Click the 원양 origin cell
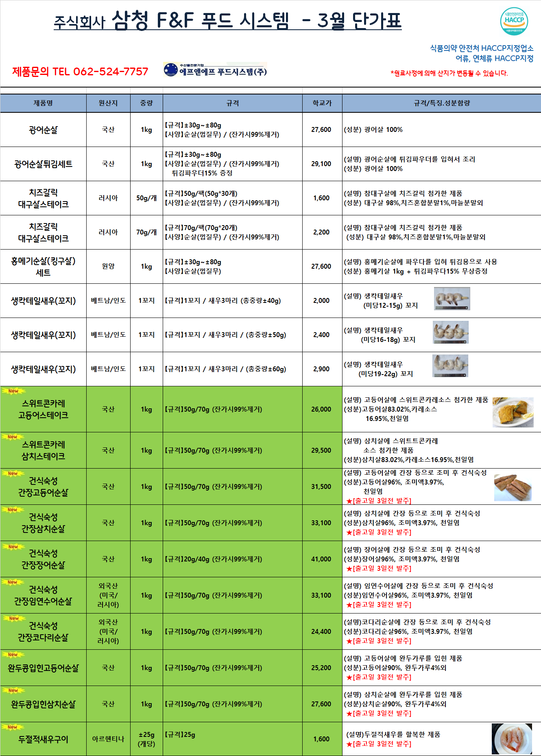Screen dimensions: 541x756 (x=108, y=266)
